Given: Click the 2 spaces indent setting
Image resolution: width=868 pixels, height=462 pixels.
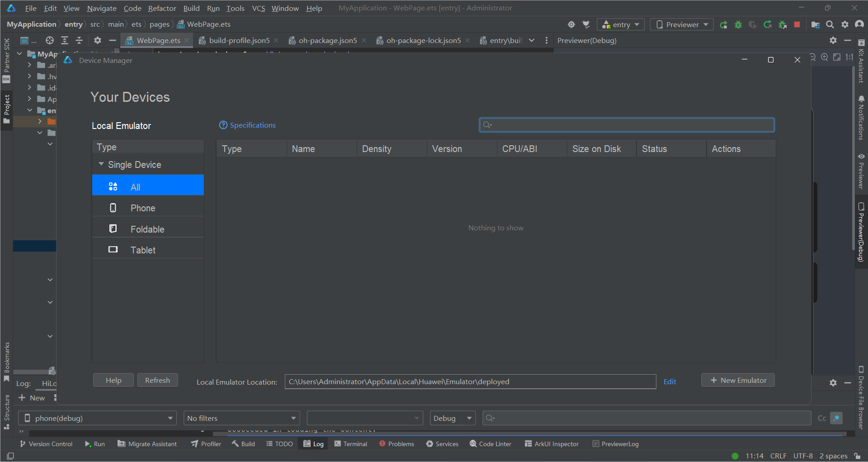Looking at the screenshot, I should pos(833,456).
